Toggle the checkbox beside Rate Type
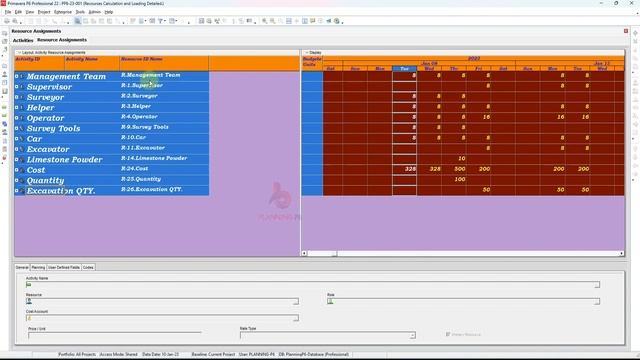The width and height of the screenshot is (640, 360). pyautogui.click(x=448, y=334)
